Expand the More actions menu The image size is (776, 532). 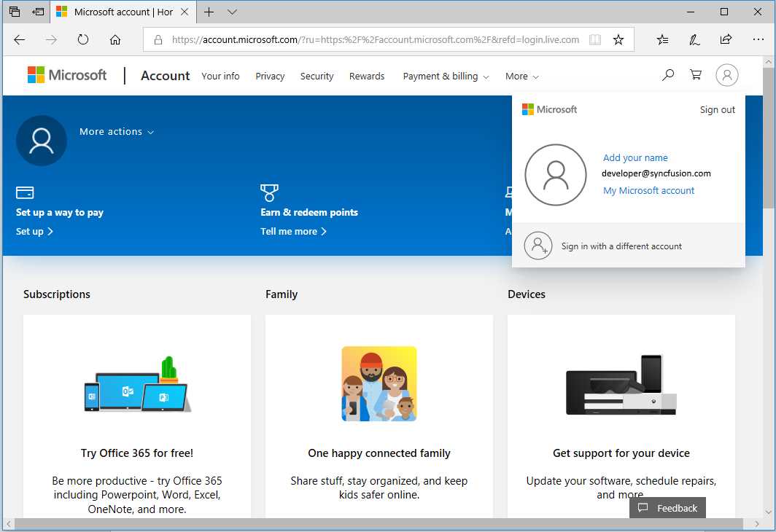[116, 132]
